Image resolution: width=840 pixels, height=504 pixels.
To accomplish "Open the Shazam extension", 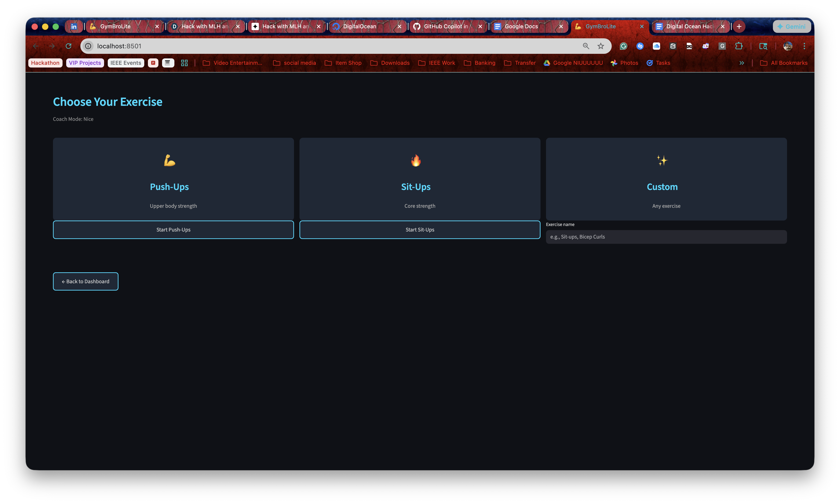I will tap(640, 46).
